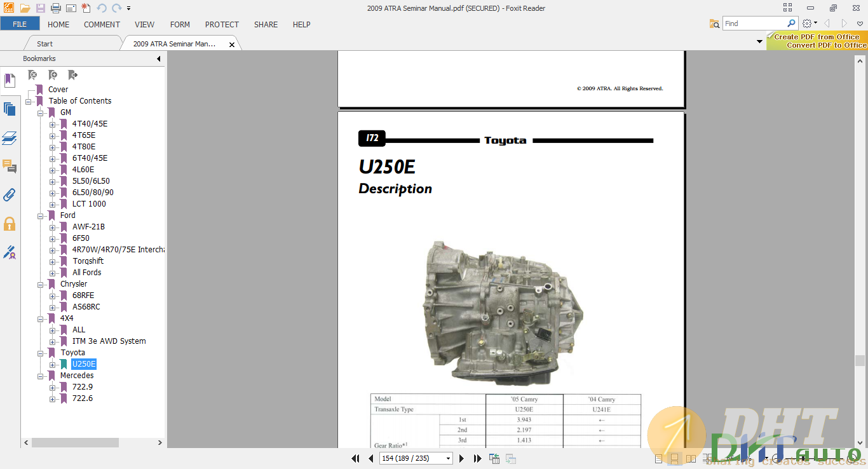Select facing pages view mode icon
Image resolution: width=868 pixels, height=469 pixels.
(691, 459)
